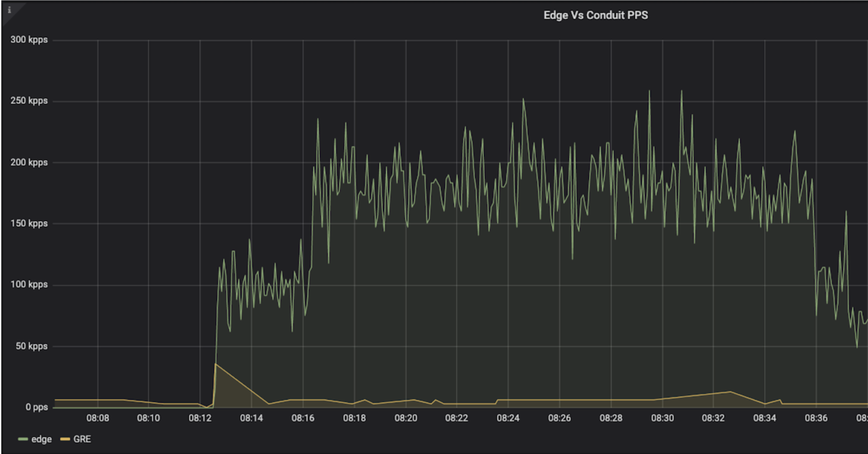Click the 08:08 time axis label
Image resolution: width=868 pixels, height=454 pixels.
pos(98,418)
